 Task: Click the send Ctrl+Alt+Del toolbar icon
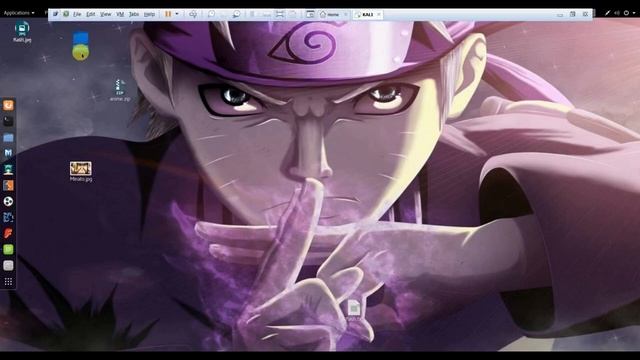tap(193, 14)
